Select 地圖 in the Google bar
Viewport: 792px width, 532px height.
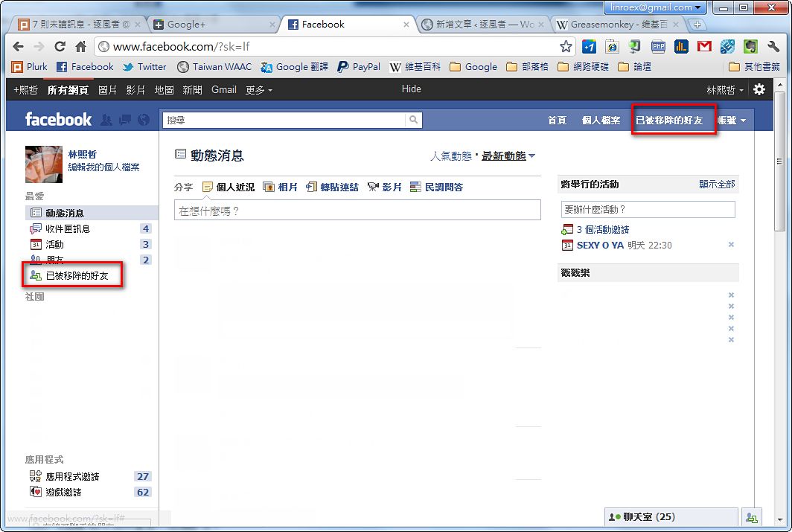(x=164, y=90)
